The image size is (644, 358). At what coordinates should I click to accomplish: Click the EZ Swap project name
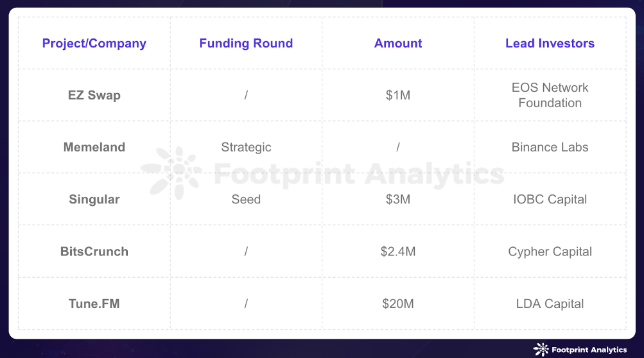[x=94, y=95]
